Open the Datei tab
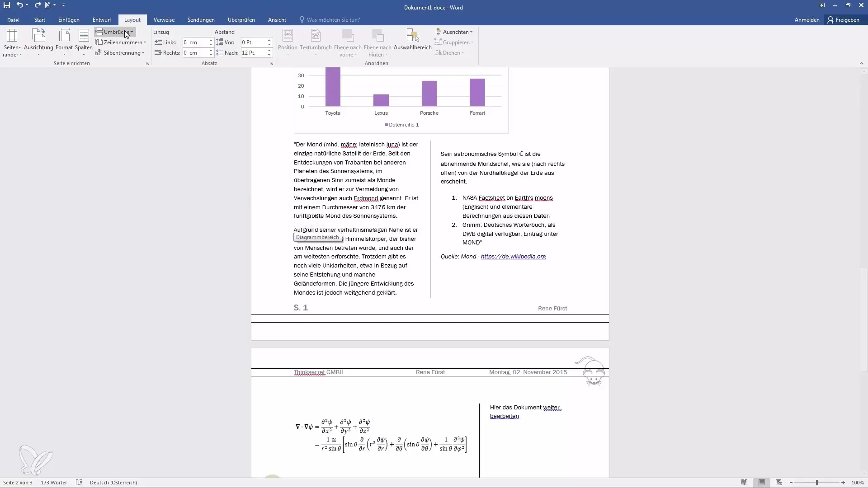This screenshot has height=488, width=868. pos(13,20)
